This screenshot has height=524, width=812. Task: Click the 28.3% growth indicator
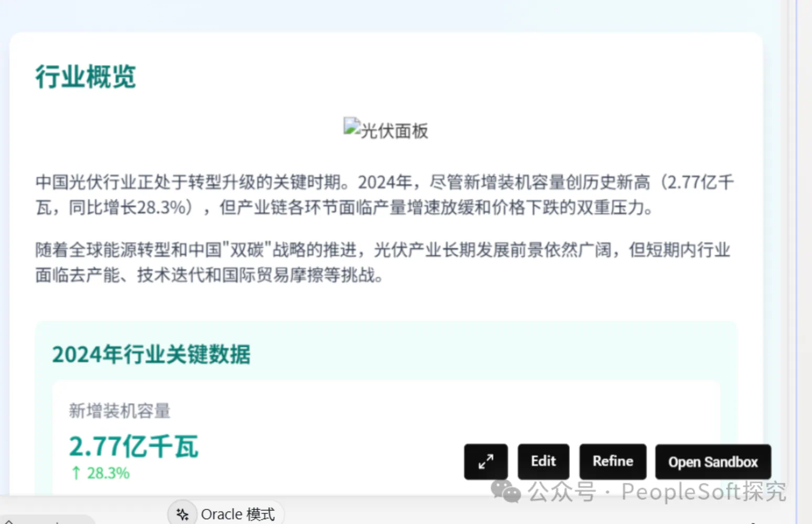pyautogui.click(x=100, y=473)
